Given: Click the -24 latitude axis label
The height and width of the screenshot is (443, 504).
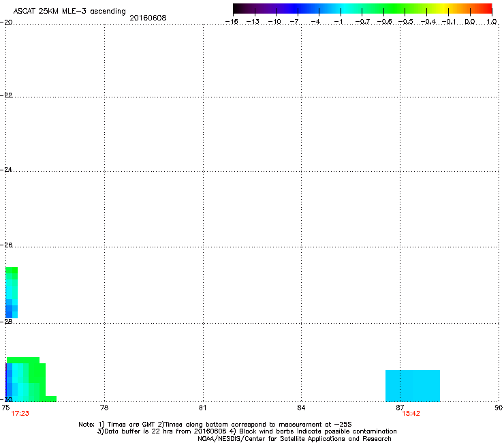Looking at the screenshot, I should point(6,170).
